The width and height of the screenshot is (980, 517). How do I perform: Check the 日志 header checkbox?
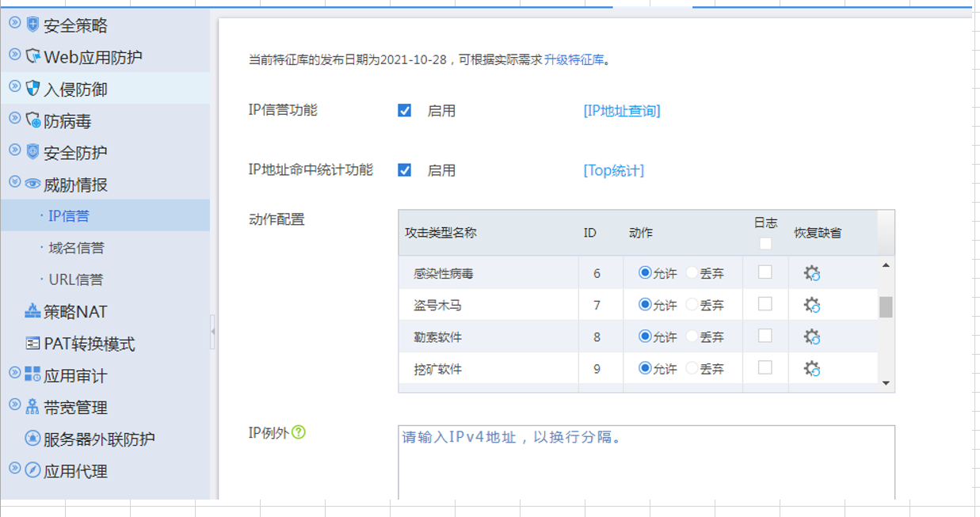(765, 243)
